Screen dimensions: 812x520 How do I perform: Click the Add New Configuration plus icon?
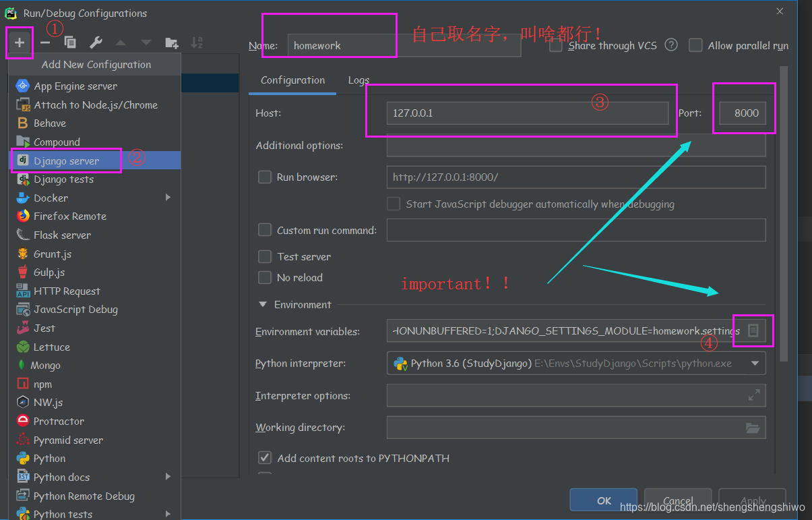tap(20, 42)
